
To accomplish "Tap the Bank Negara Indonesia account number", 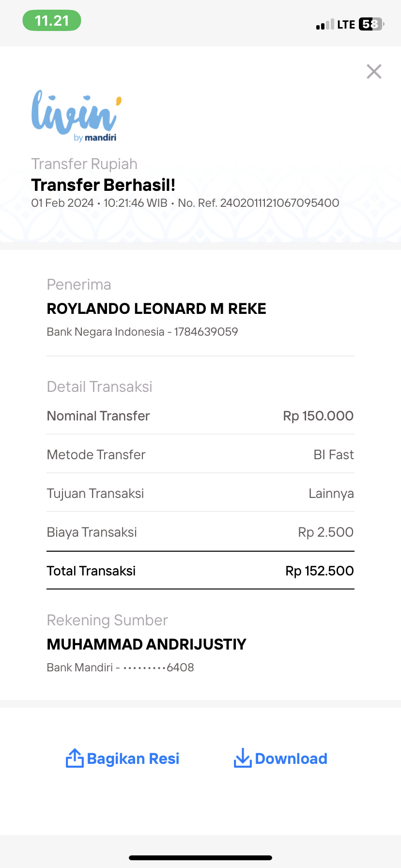I will click(206, 332).
